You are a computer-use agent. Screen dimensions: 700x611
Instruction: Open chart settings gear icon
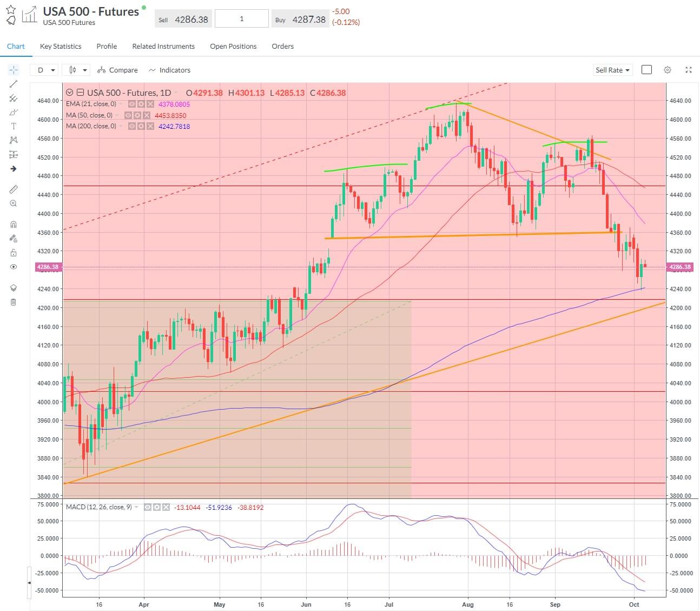[668, 70]
